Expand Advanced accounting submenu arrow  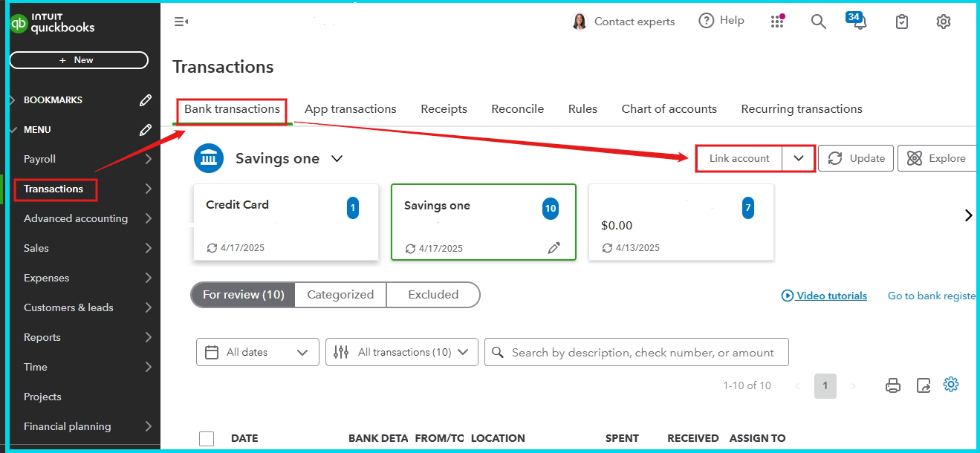point(149,218)
